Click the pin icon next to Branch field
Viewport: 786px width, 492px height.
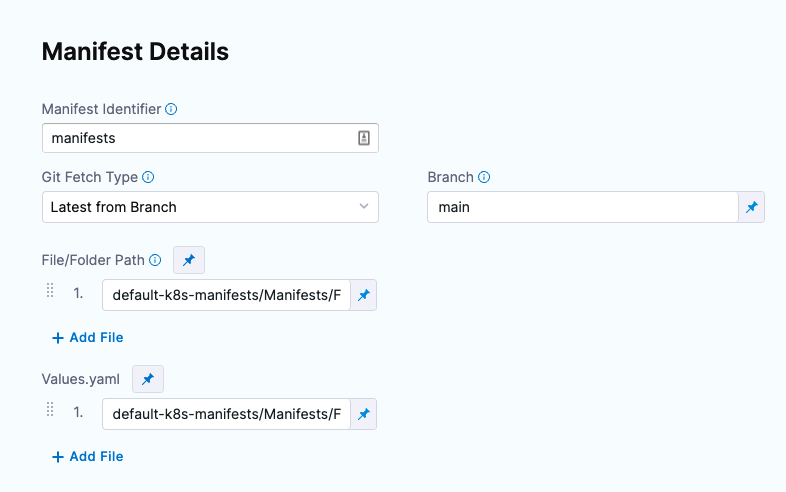coord(751,208)
